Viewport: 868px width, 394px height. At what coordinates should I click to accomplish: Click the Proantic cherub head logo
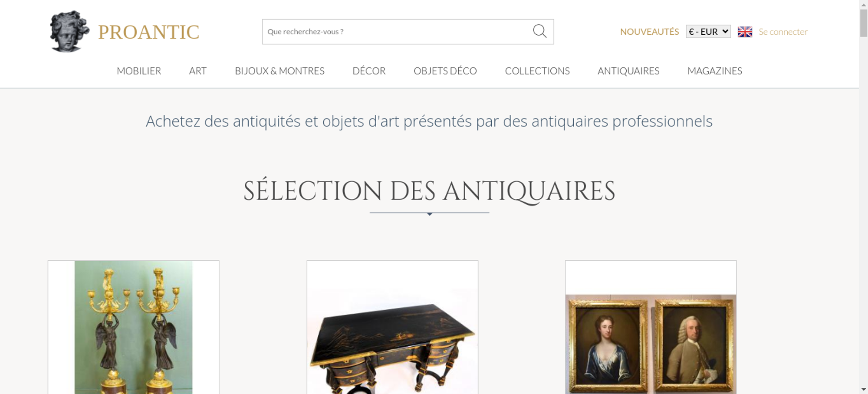69,32
